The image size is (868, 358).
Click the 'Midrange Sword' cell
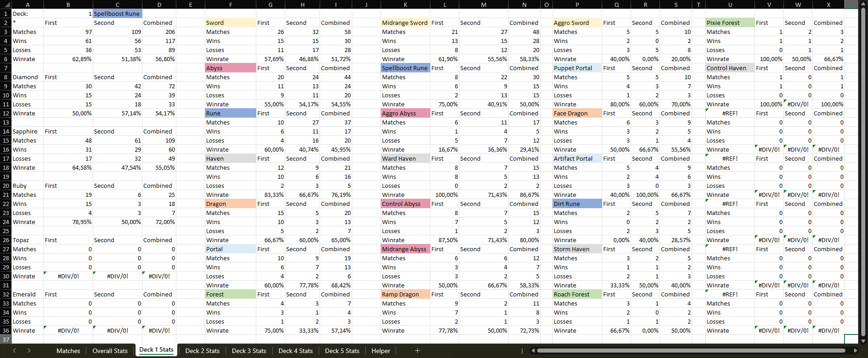[x=406, y=23]
